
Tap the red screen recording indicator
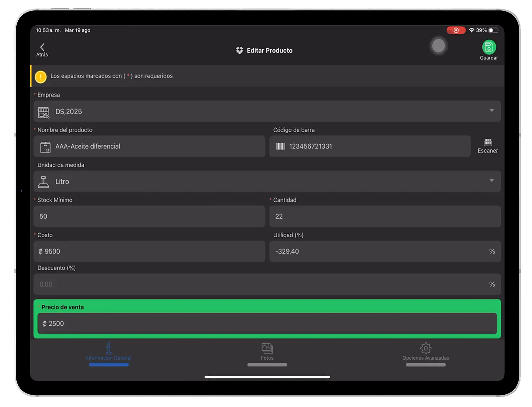[456, 30]
